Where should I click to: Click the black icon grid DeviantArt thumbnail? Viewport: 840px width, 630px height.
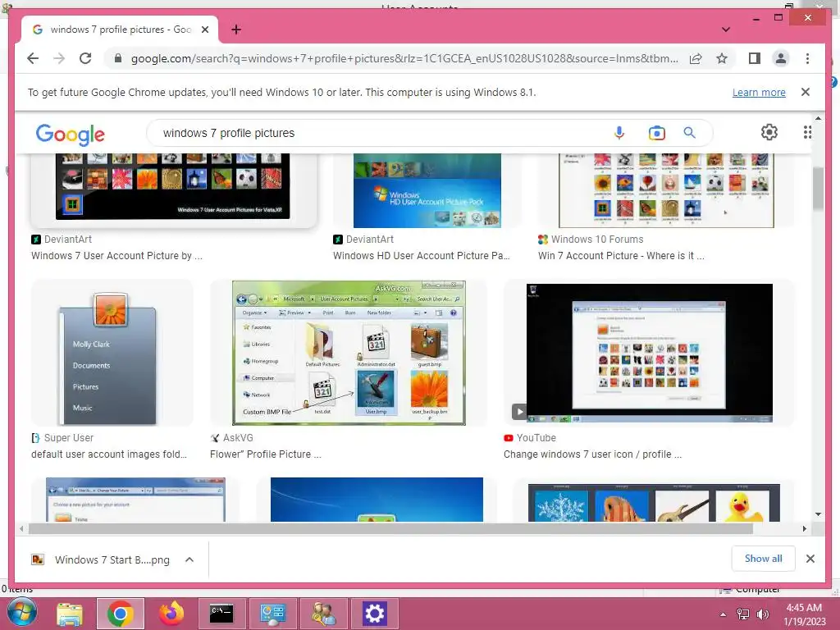click(172, 186)
